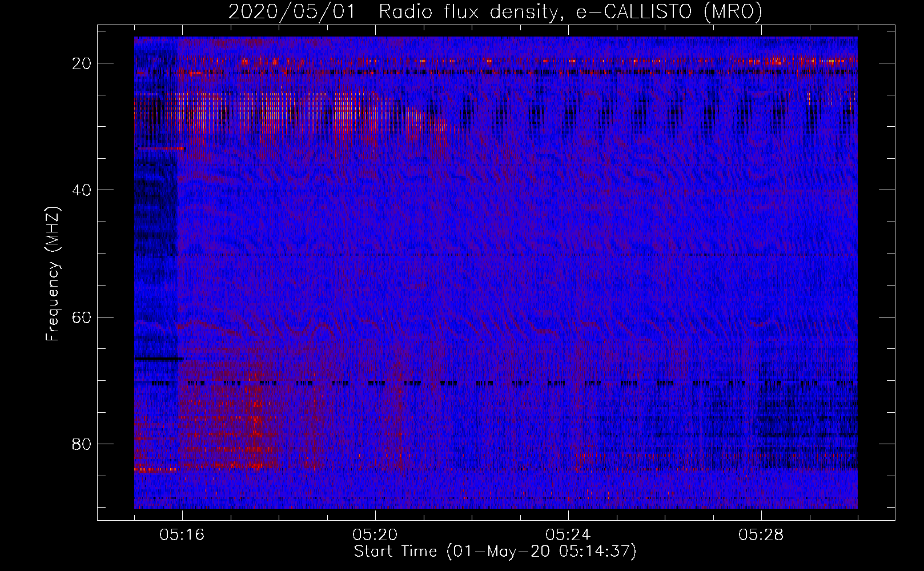This screenshot has width=924, height=571.
Task: Click the 20 frequency tick label
Action: 82,63
